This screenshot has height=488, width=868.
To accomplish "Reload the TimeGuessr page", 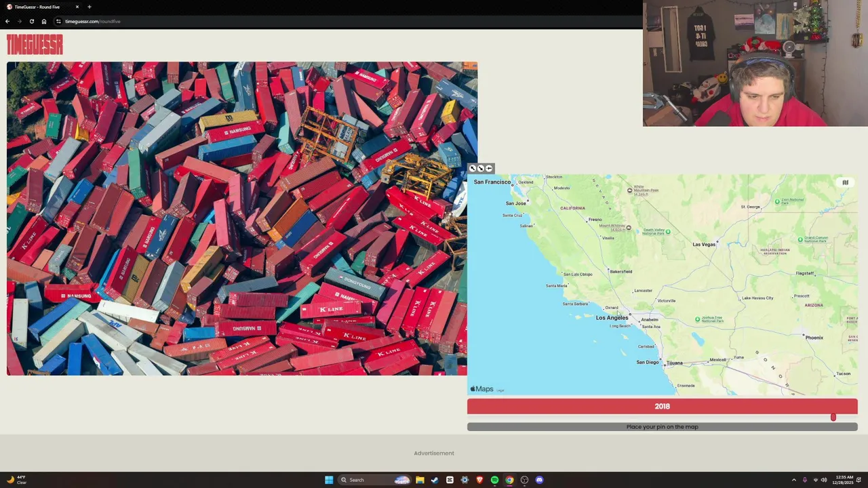I will [31, 21].
